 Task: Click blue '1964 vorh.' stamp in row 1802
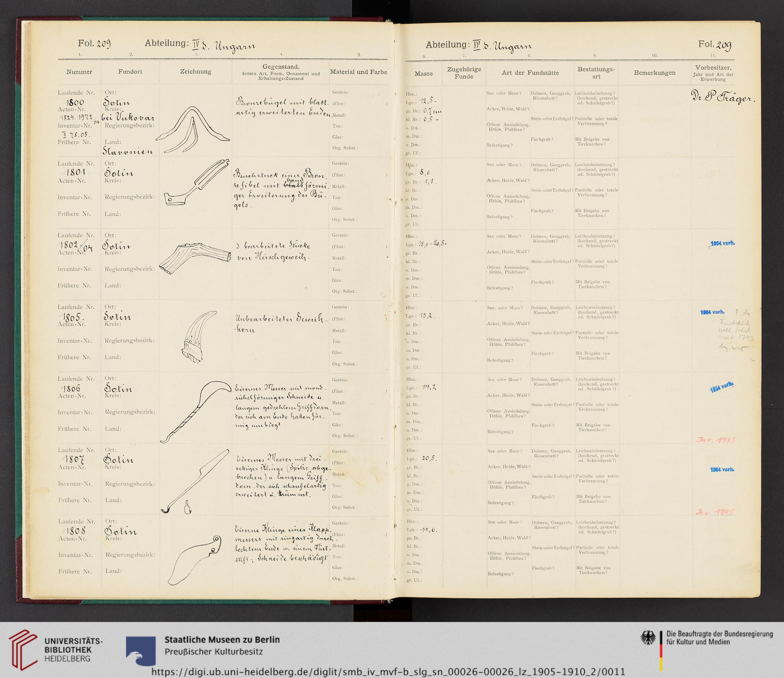[723, 244]
